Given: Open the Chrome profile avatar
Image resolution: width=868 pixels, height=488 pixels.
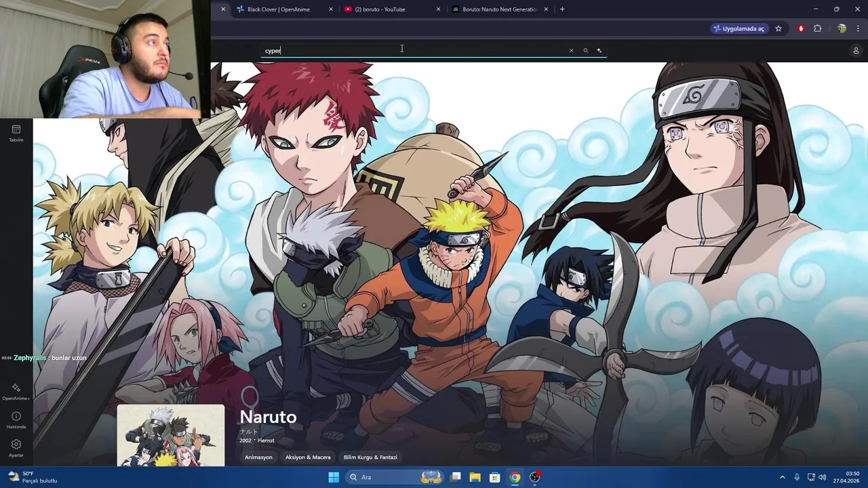Looking at the screenshot, I should (x=842, y=28).
